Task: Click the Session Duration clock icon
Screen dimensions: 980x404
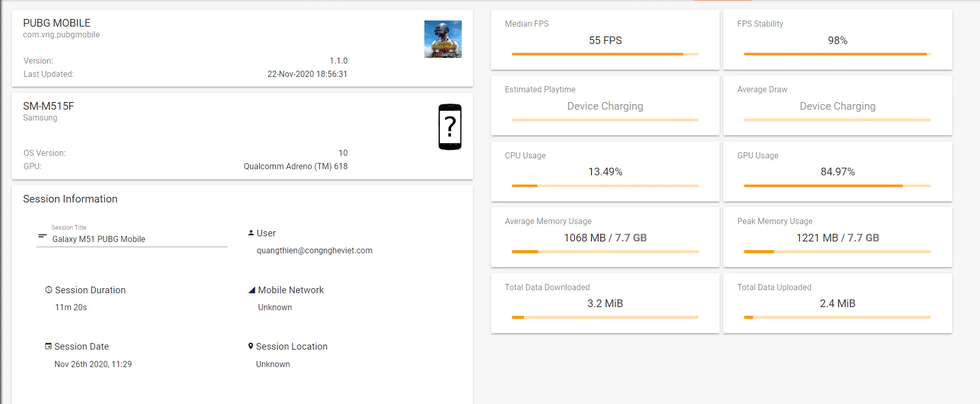Action: 49,290
